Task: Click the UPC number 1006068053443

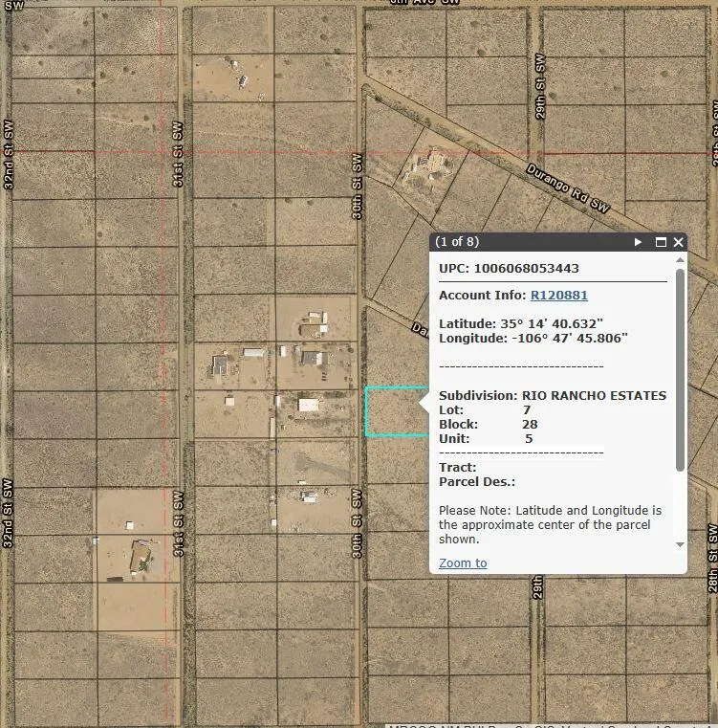Action: click(526, 268)
